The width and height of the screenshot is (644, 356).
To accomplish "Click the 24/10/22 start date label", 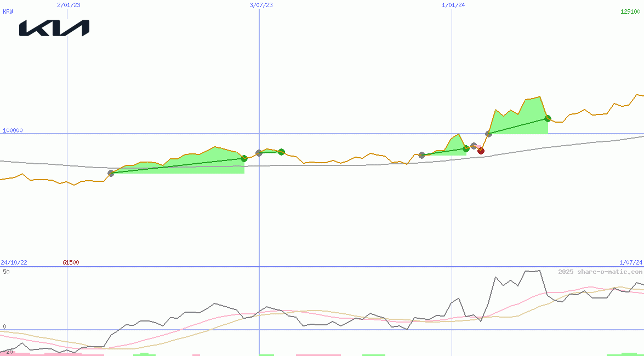I will pyautogui.click(x=14, y=262).
